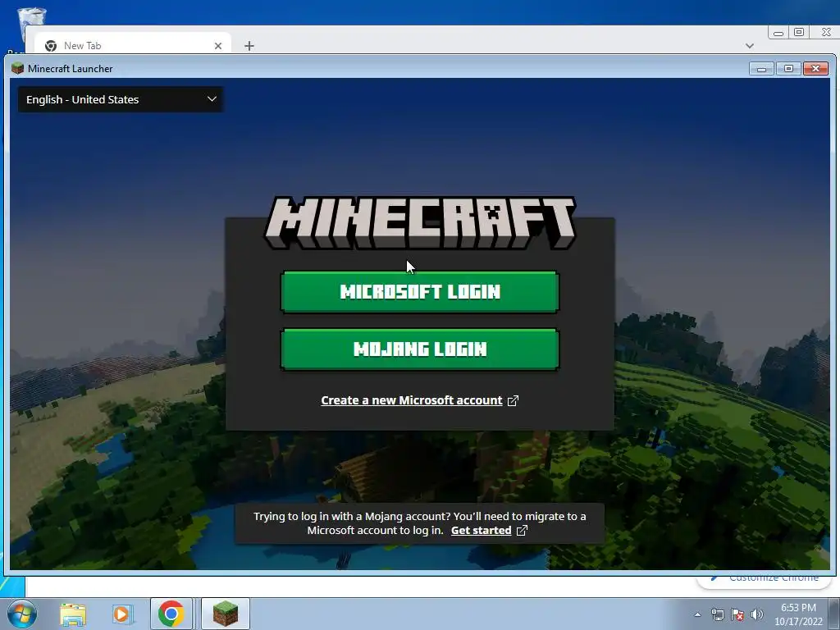
Task: Close the New Tab tab in Chrome
Action: [x=218, y=46]
